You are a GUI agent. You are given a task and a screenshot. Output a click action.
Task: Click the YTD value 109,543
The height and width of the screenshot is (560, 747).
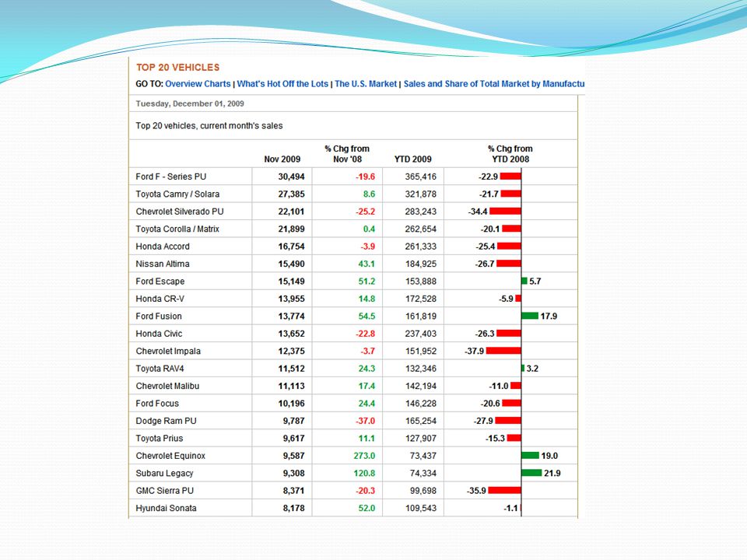click(421, 509)
